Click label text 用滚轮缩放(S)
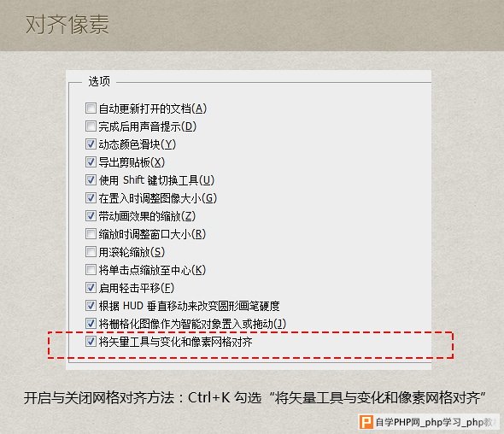Screen dimensions: 504x434 coord(132,252)
